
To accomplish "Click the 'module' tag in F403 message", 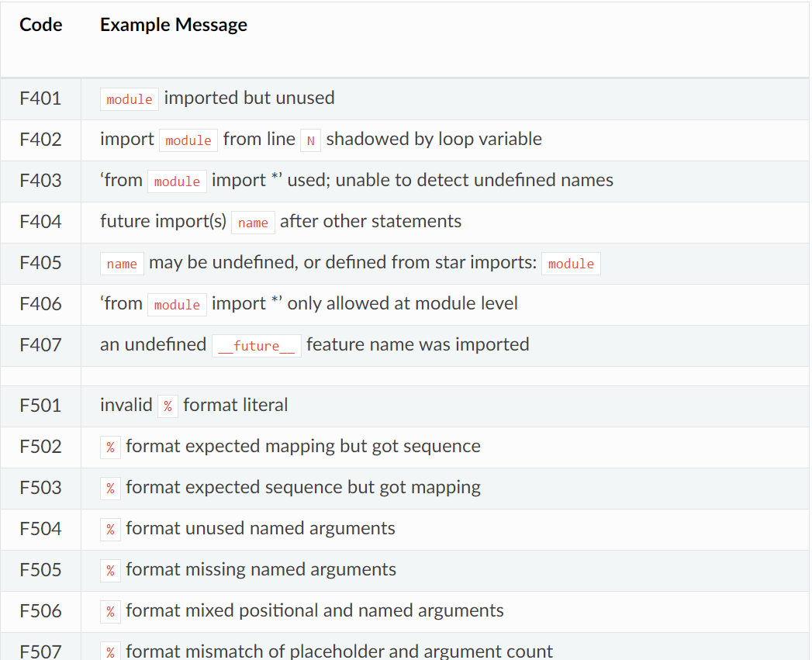I will [177, 181].
